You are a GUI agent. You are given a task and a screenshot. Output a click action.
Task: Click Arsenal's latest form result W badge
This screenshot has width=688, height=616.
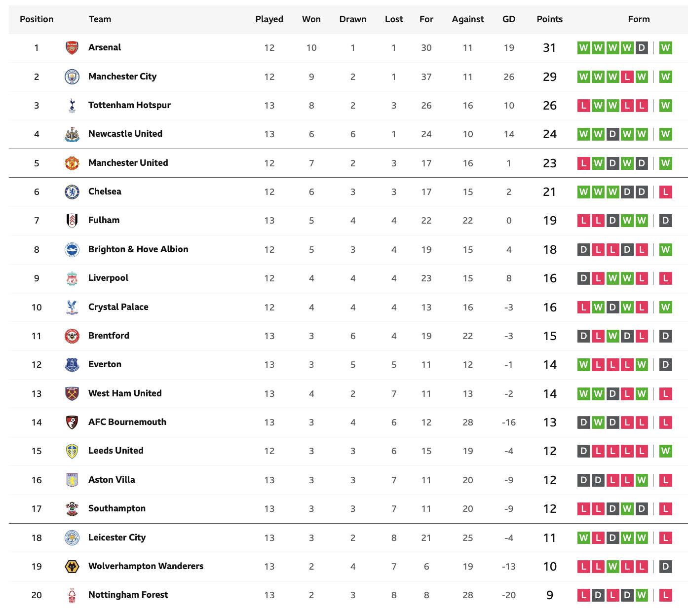665,48
